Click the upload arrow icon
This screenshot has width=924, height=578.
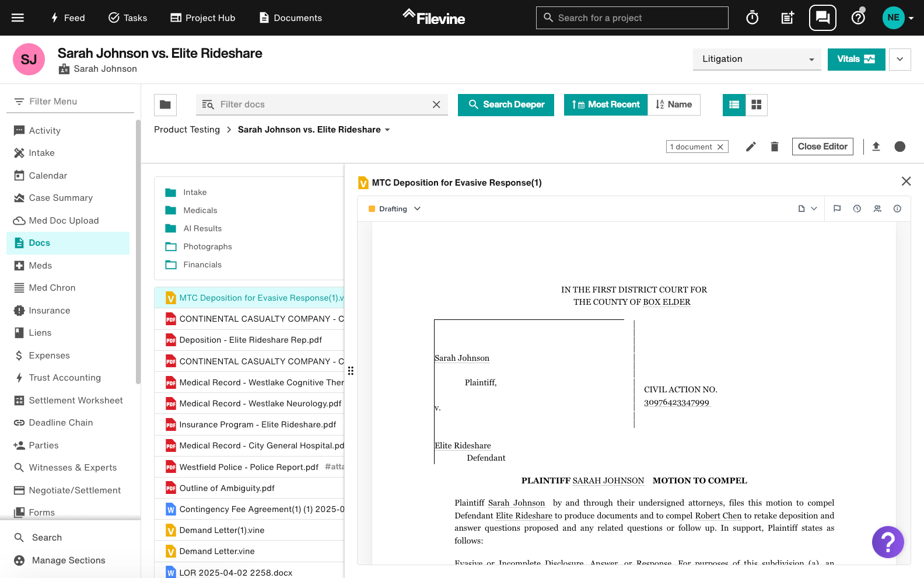[876, 147]
